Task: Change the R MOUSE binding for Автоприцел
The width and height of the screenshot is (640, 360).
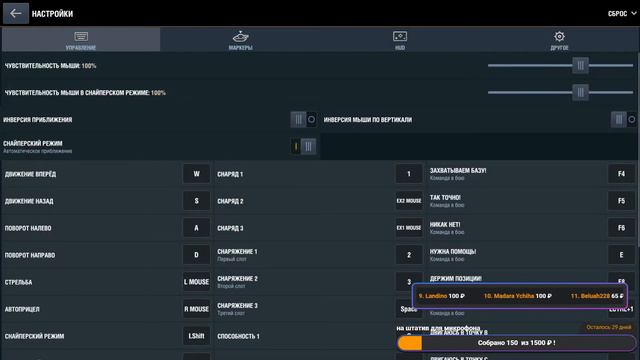Action: tap(196, 309)
